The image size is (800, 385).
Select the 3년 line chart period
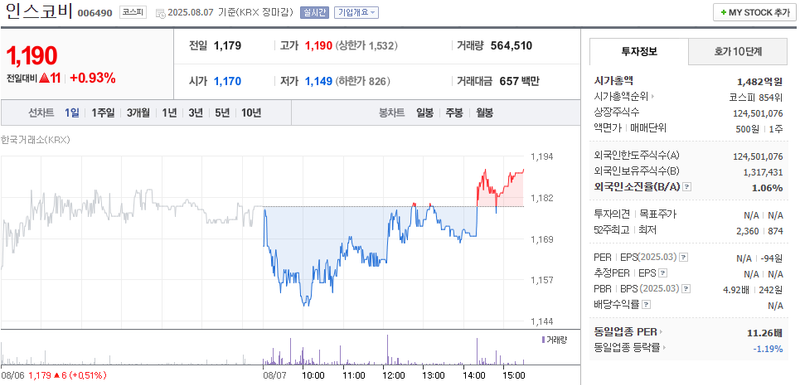[196, 113]
